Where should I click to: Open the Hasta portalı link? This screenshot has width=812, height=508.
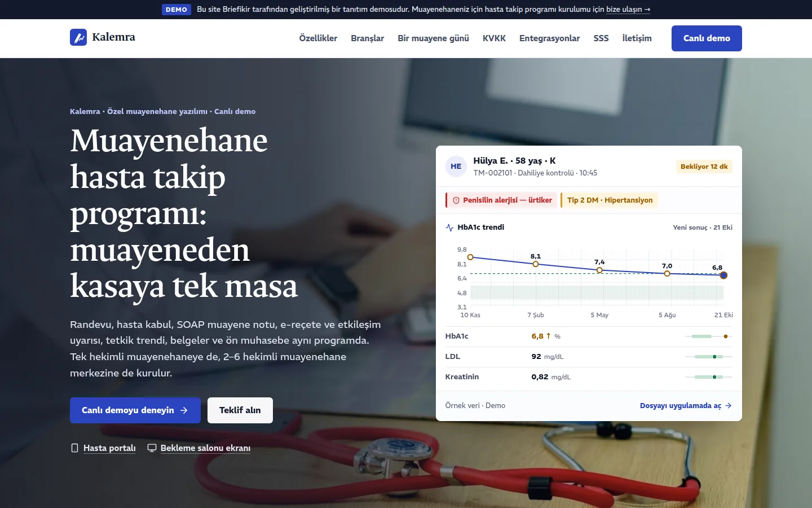(109, 448)
